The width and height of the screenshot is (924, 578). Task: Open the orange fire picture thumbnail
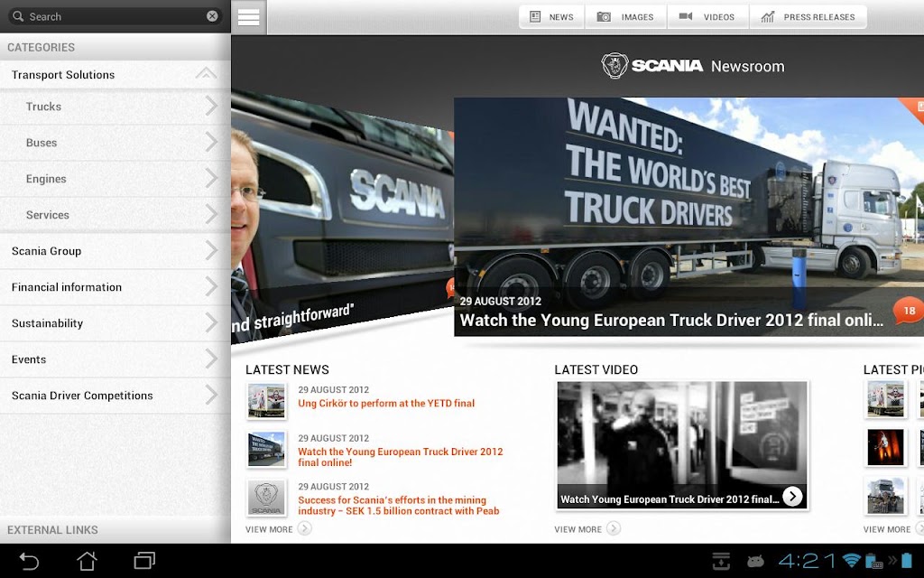885,448
